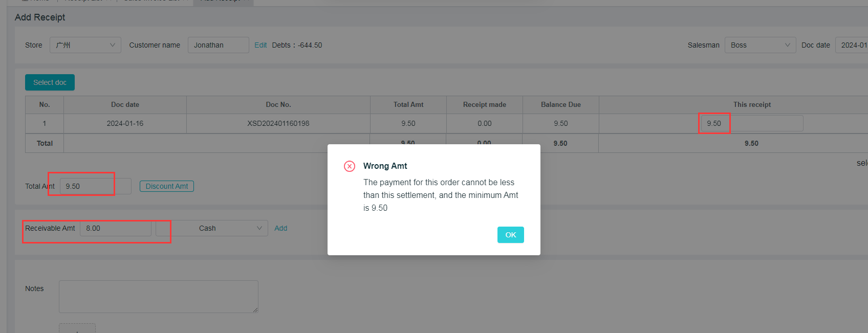Screen dimensions: 868x333
Task: Click the Doc date field
Action: pos(852,45)
